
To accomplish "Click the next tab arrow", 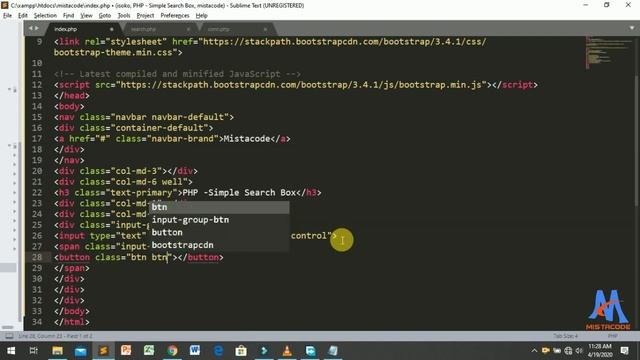I will pyautogui.click(x=37, y=29).
